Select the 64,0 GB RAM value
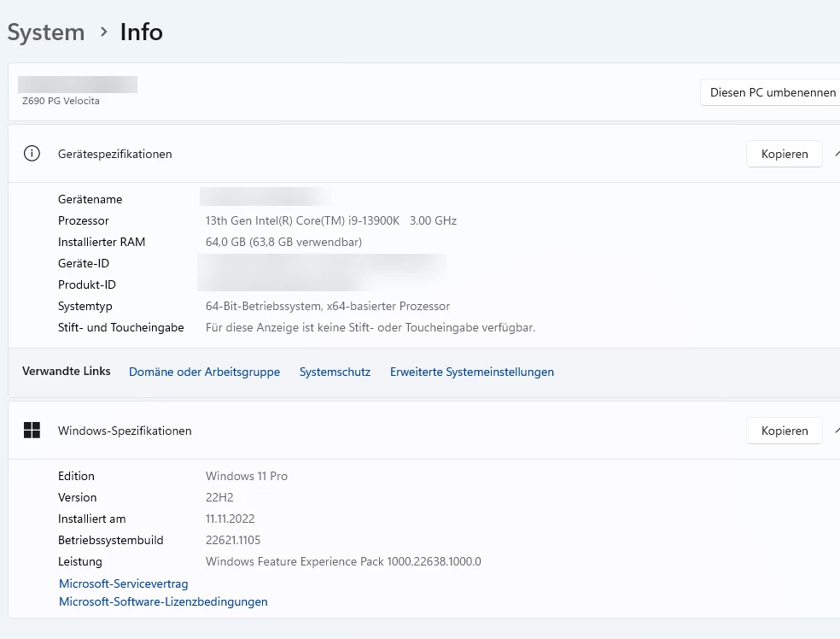840x639 pixels. tap(284, 242)
